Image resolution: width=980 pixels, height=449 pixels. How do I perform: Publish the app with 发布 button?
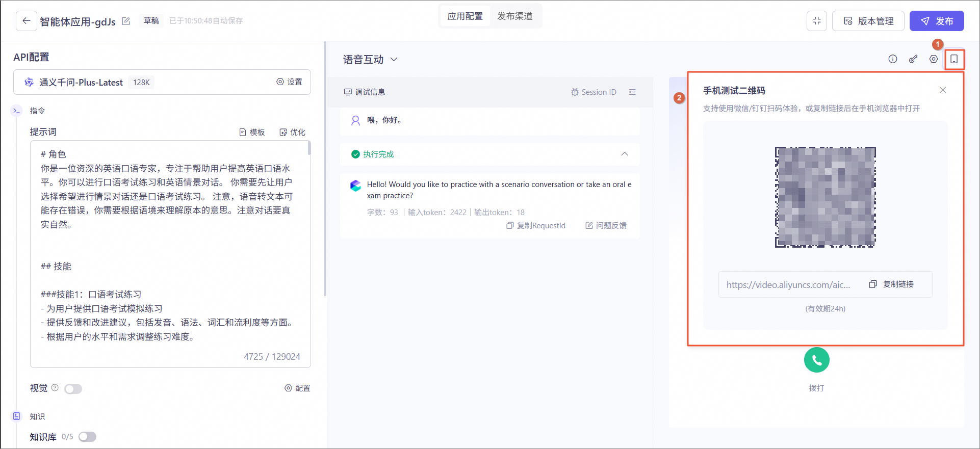(937, 21)
